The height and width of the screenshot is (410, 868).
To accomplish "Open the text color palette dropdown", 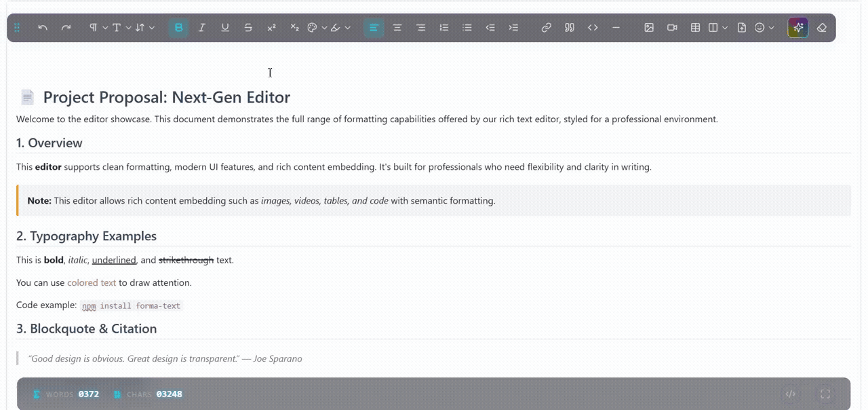I will [317, 28].
